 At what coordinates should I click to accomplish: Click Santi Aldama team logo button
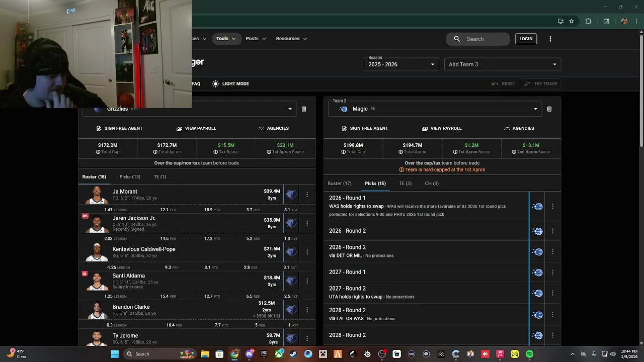291,281
